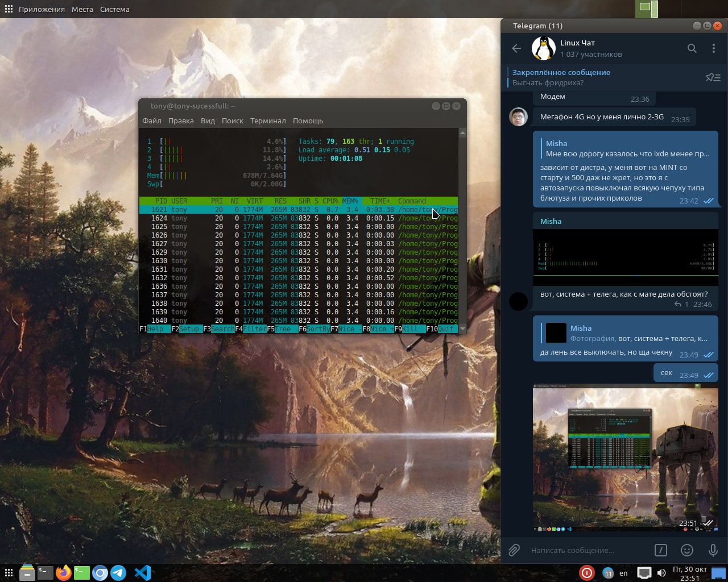Select htop process row with PID 1621
This screenshot has width=728, height=582.
(x=299, y=210)
